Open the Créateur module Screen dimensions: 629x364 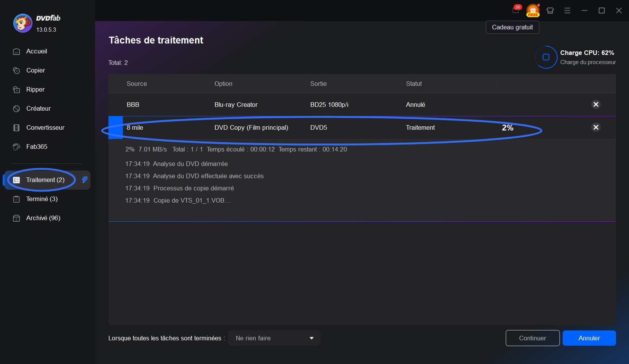38,109
